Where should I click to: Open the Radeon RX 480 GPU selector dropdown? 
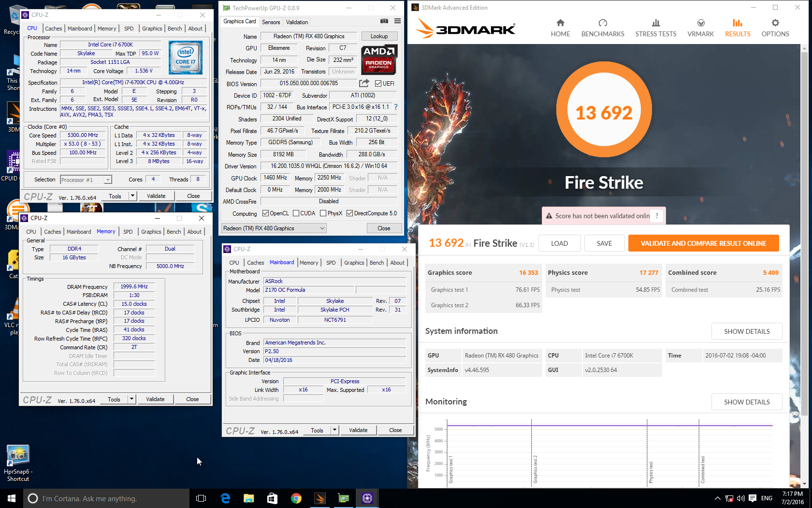pos(274,228)
